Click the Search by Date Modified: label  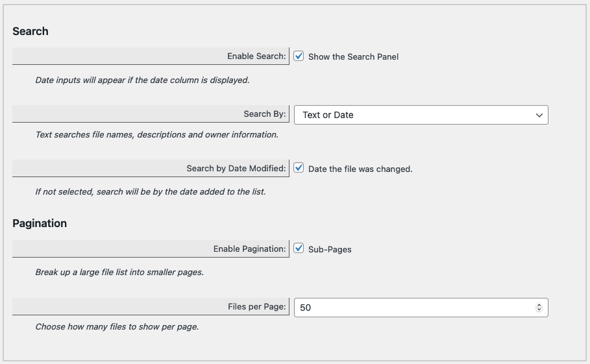click(x=236, y=169)
